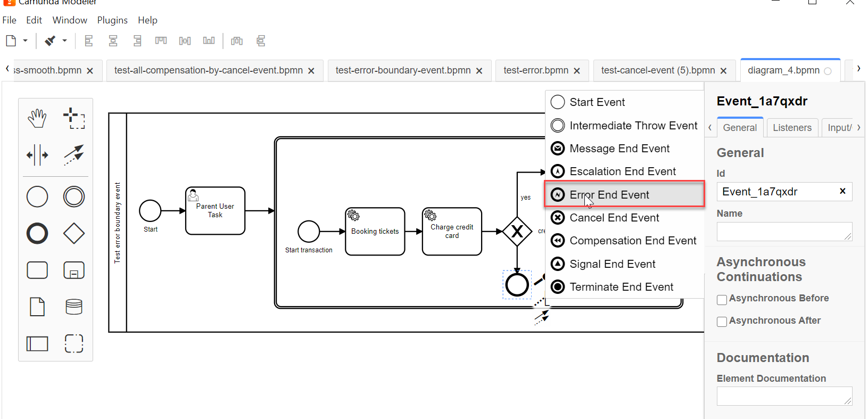Create an expanded subprocess from the palette
The image size is (868, 419).
pos(74,270)
